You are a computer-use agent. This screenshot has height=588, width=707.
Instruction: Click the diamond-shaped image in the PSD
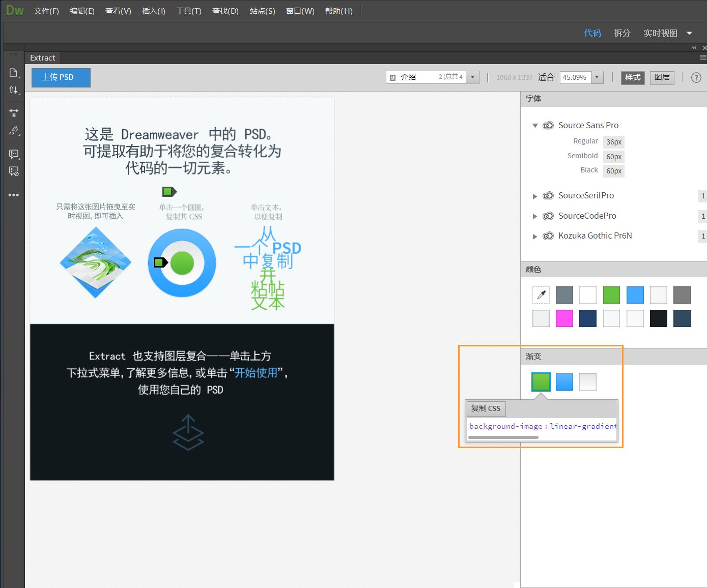point(95,262)
